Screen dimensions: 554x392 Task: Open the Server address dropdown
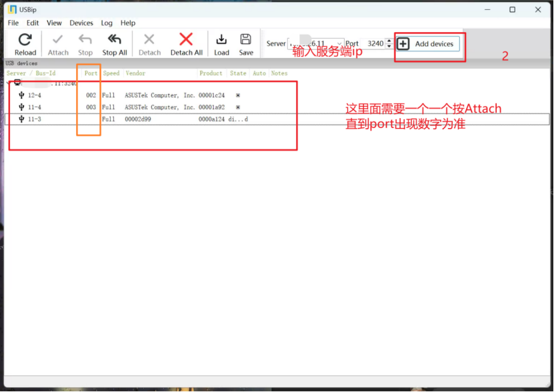(x=340, y=44)
